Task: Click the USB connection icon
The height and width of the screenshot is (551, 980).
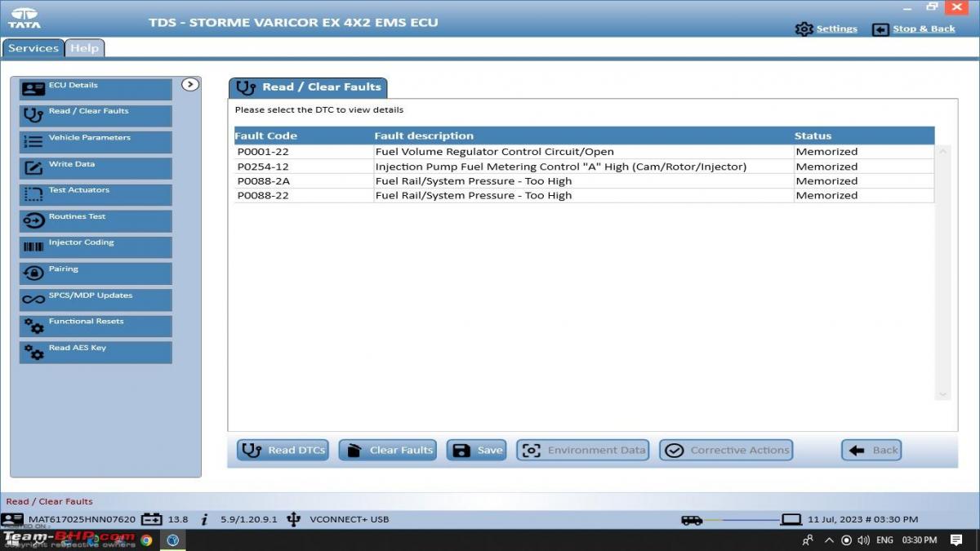Action: tap(294, 519)
